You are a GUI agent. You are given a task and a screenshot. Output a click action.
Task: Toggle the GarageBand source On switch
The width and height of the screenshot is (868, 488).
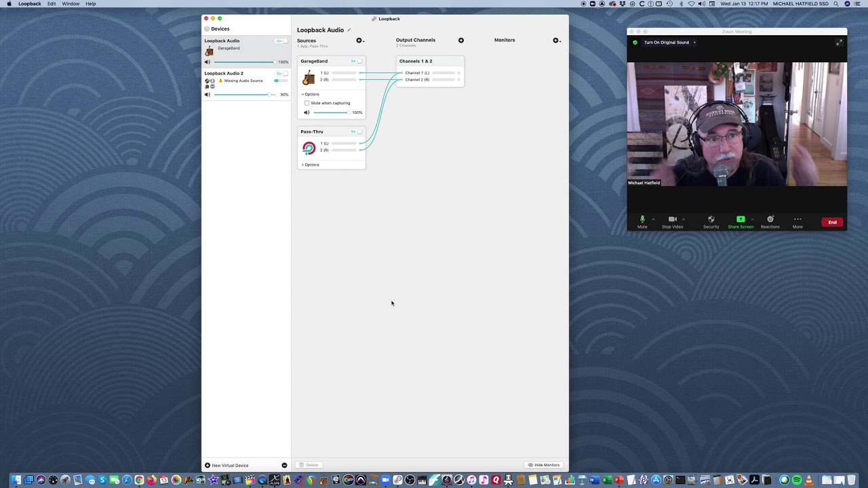tap(356, 61)
